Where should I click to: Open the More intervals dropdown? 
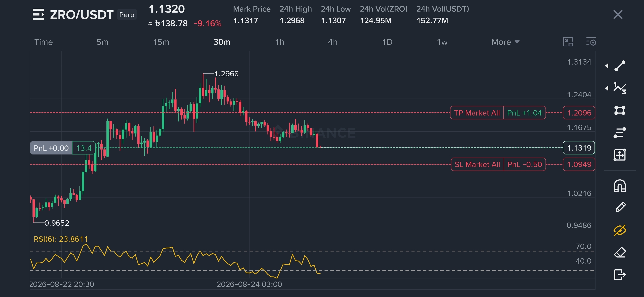tap(505, 42)
